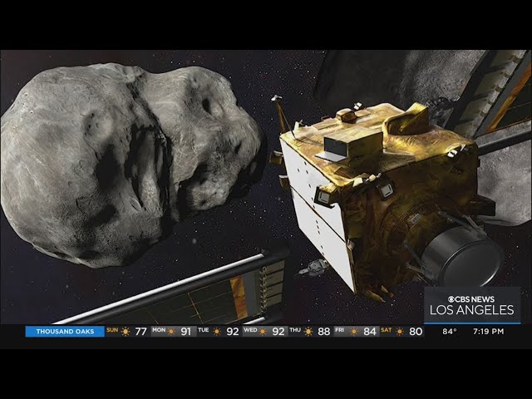Click Saturday forecast temperature 80
The image size is (532, 399).
[416, 332]
